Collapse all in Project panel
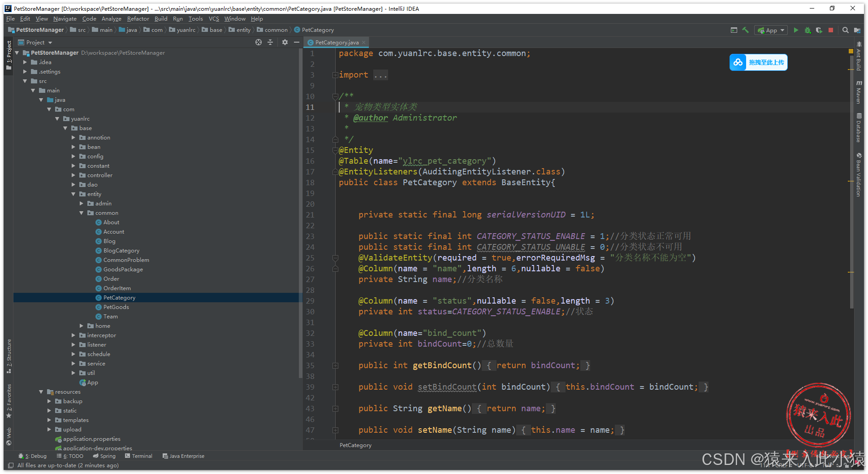This screenshot has height=474, width=868. point(270,42)
